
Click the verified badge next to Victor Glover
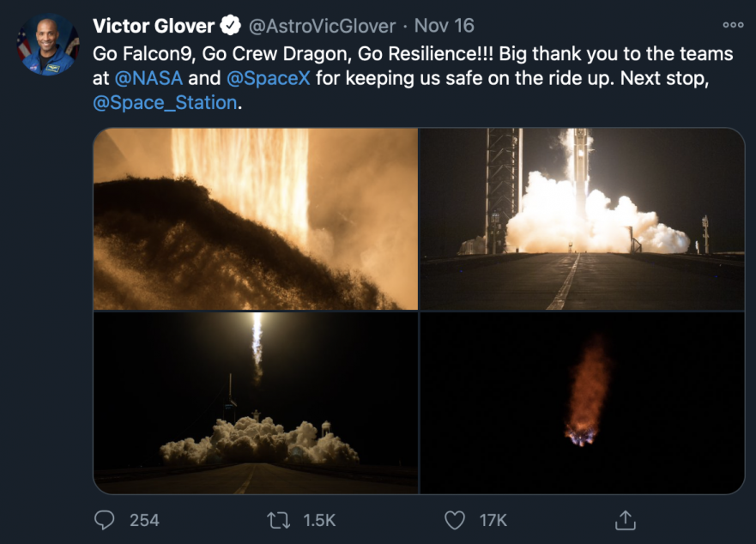point(231,26)
